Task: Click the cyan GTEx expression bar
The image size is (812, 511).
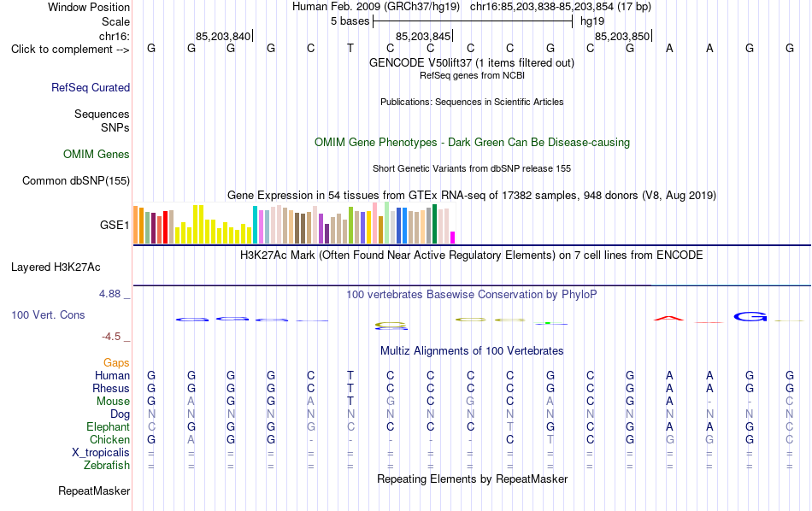Action: pyautogui.click(x=256, y=225)
